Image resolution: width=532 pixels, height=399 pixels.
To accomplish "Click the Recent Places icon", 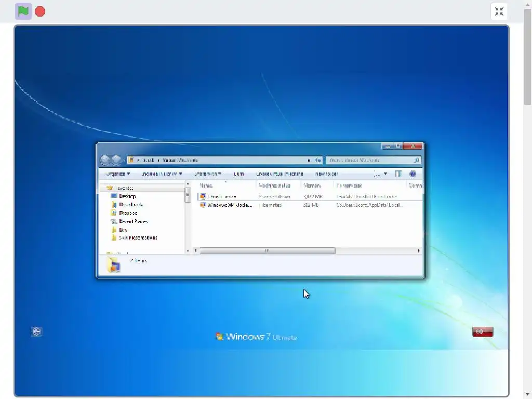I will coord(114,221).
